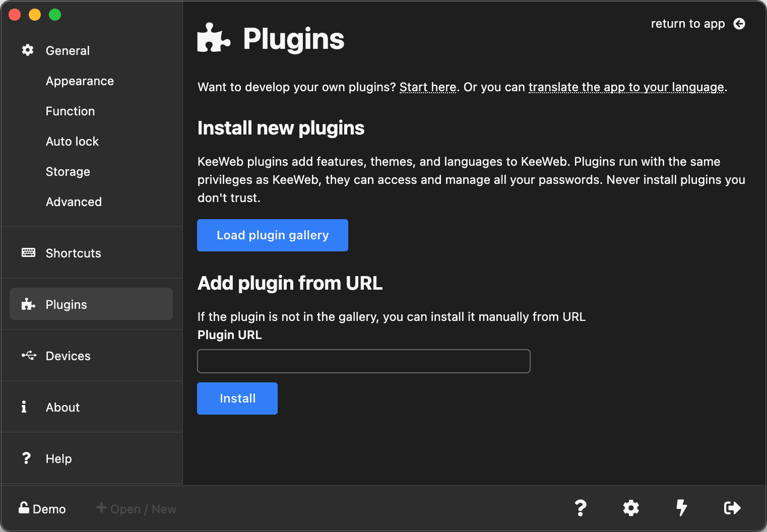Click the settings gear icon in footer
This screenshot has width=767, height=532.
point(631,508)
